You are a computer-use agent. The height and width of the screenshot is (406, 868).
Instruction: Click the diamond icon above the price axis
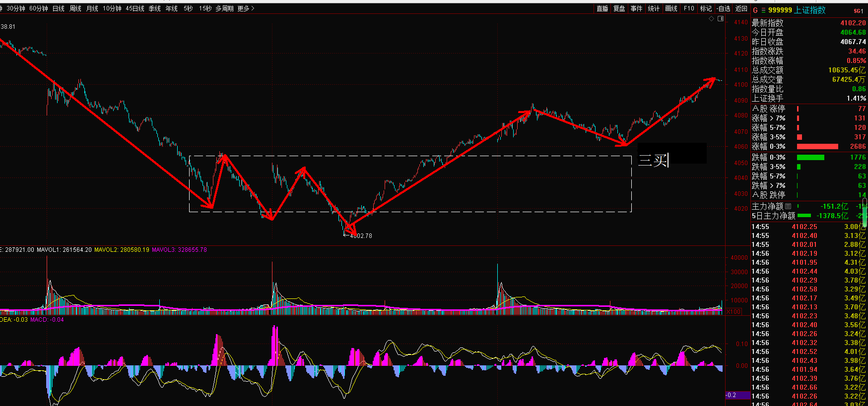[711, 18]
